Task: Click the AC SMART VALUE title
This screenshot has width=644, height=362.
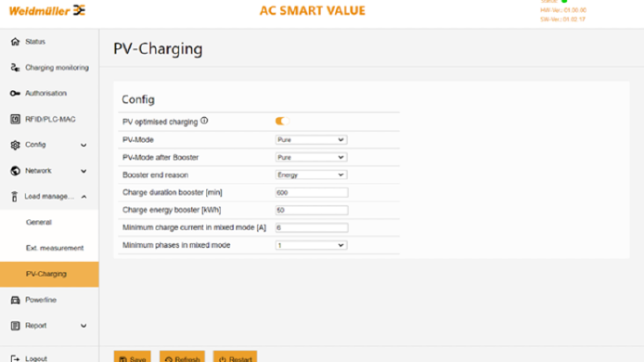Action: tap(312, 11)
